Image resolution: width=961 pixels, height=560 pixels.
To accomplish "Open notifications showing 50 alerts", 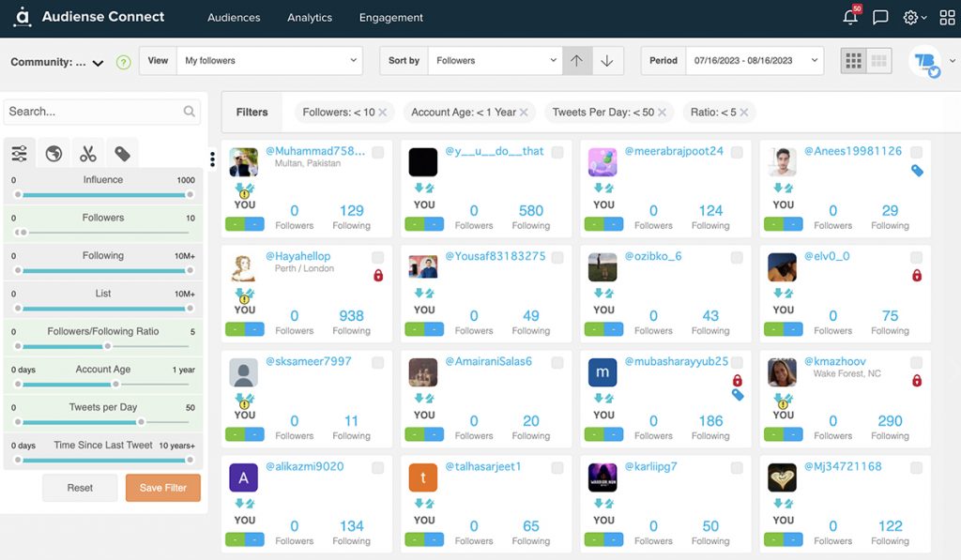I will coord(850,16).
